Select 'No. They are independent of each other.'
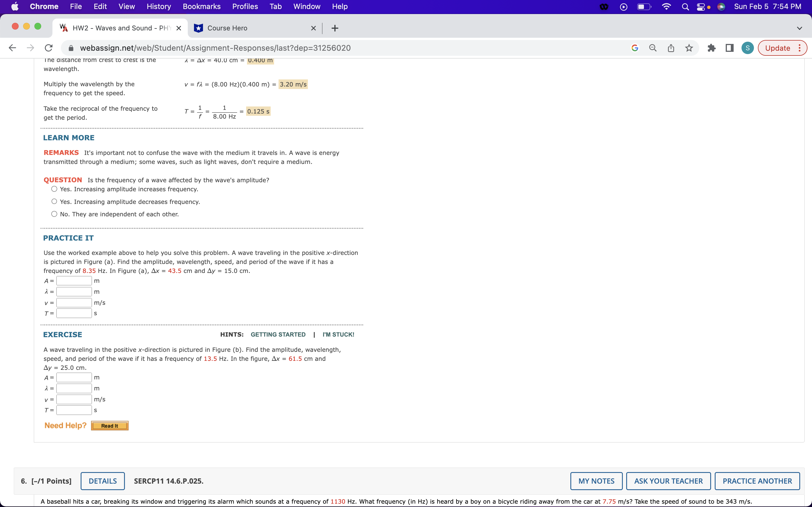This screenshot has height=507, width=812. pyautogui.click(x=54, y=214)
